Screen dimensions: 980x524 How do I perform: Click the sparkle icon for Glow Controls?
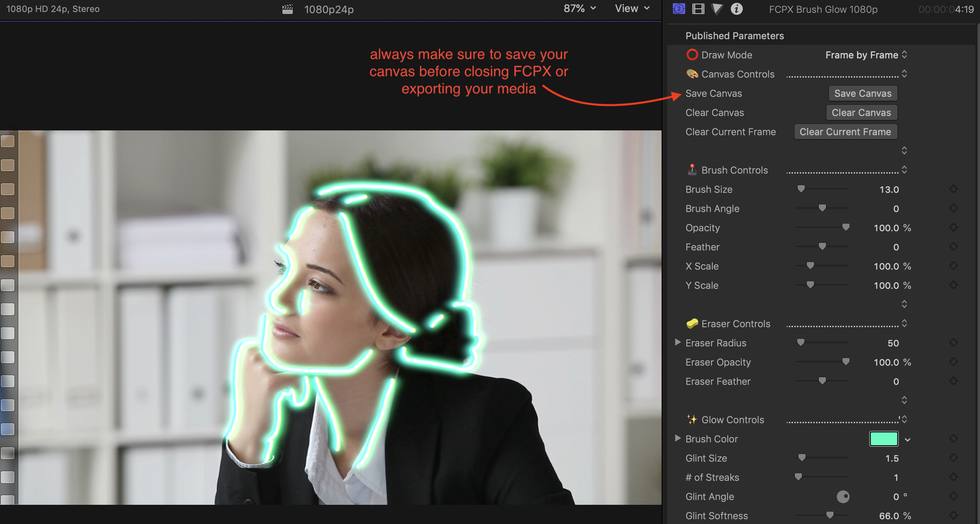click(692, 420)
